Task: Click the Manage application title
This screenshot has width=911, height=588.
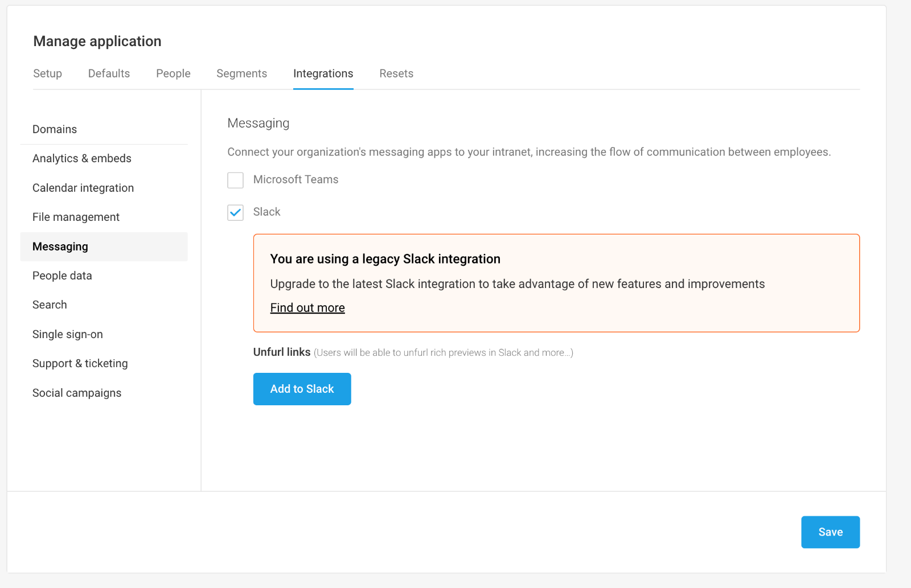Action: pos(97,41)
